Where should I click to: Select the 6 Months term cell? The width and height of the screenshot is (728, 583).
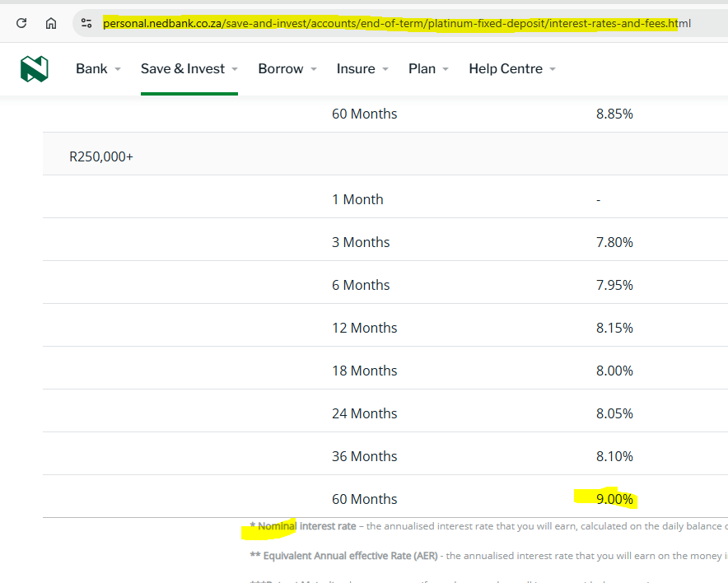tap(361, 285)
